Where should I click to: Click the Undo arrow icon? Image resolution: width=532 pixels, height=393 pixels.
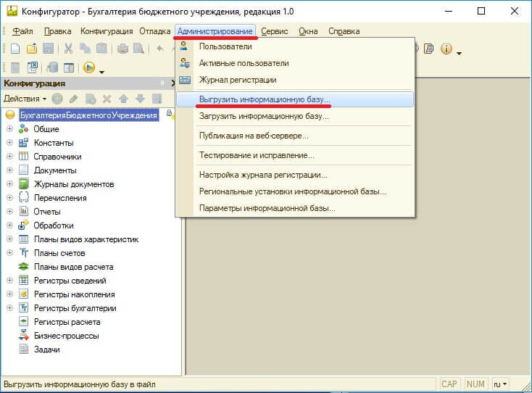pos(160,49)
